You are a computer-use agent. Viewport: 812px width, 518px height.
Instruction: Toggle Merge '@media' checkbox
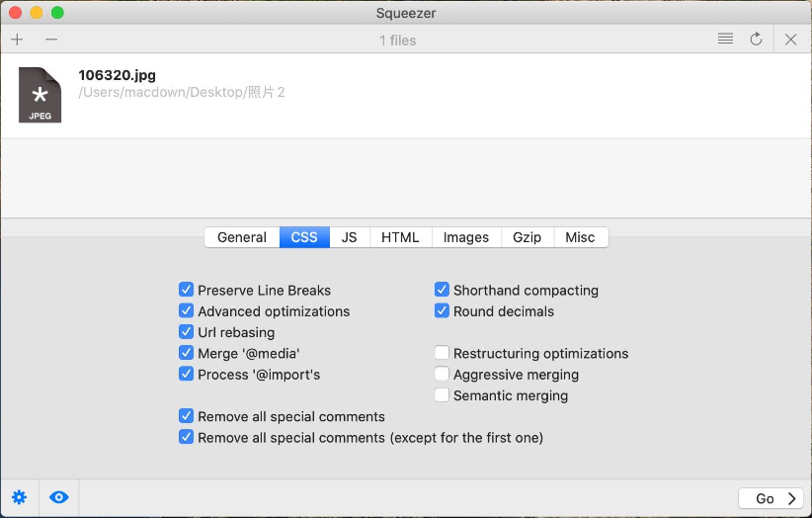(186, 353)
